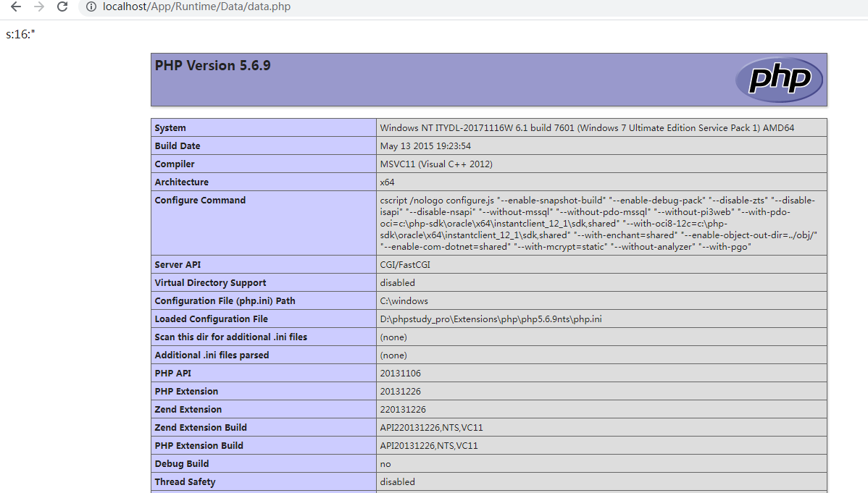Viewport: 868px width, 493px height.
Task: Click '(none)' value for Additional .ini files parsed
Action: [393, 355]
